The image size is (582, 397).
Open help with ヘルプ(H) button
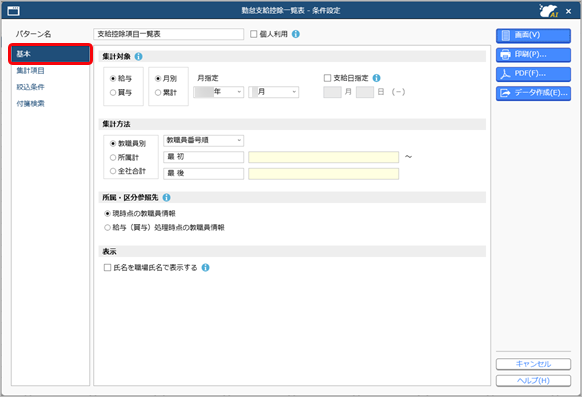pos(533,381)
